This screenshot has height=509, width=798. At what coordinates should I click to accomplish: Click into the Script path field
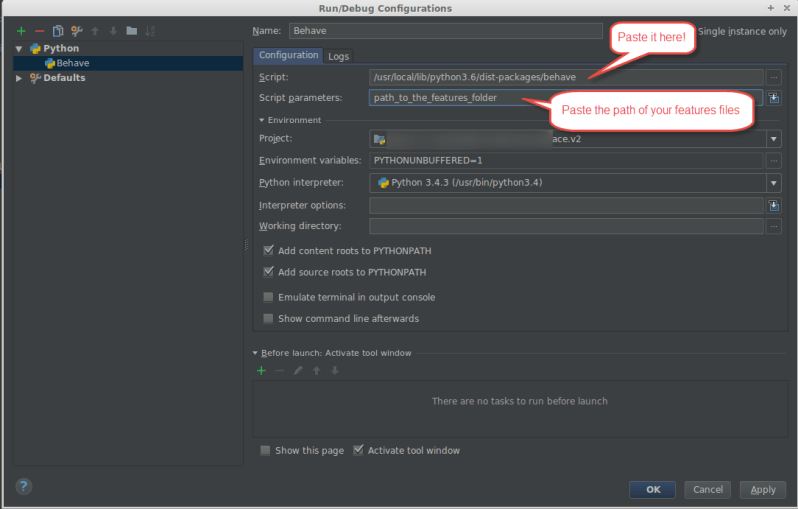[x=566, y=77]
